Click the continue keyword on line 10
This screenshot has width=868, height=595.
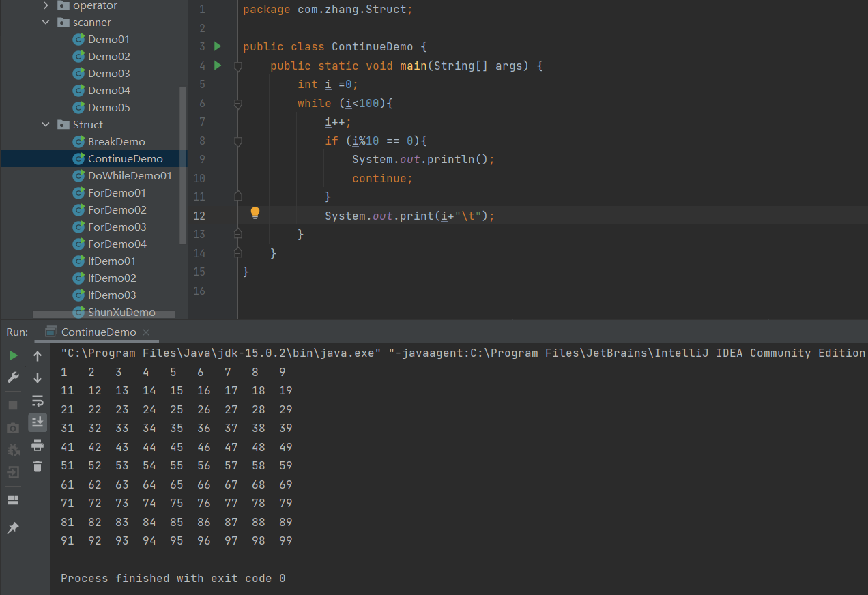click(x=380, y=179)
